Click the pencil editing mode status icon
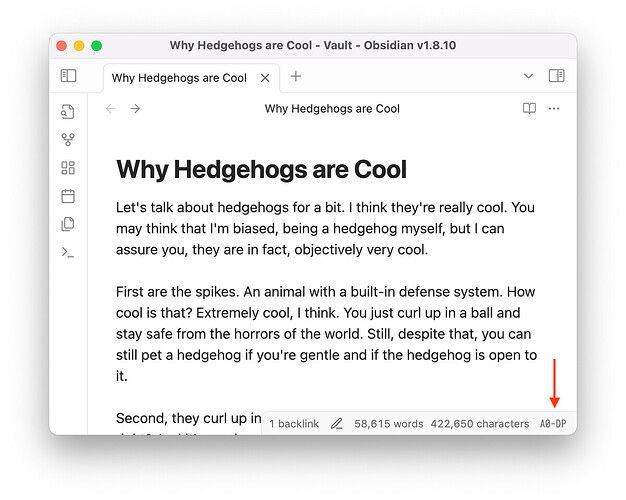This screenshot has width=626, height=500. pyautogui.click(x=337, y=423)
